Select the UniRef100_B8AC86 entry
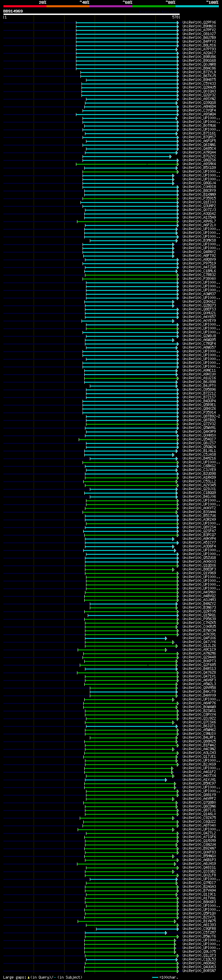Screen dimensions: 222x980 point(199,68)
